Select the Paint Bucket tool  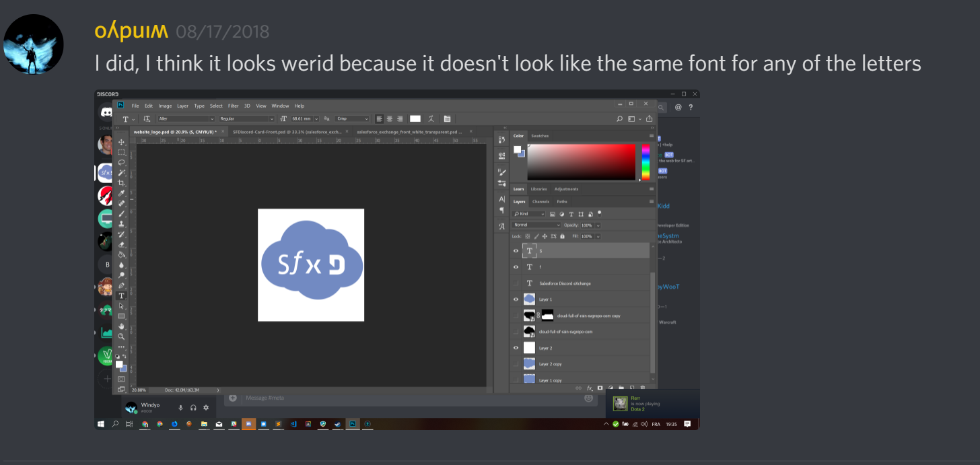pos(122,254)
